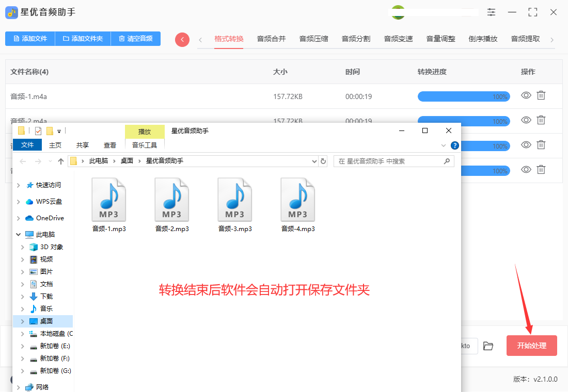Select 视频 in navigation pane
568x392 pixels.
click(x=46, y=259)
